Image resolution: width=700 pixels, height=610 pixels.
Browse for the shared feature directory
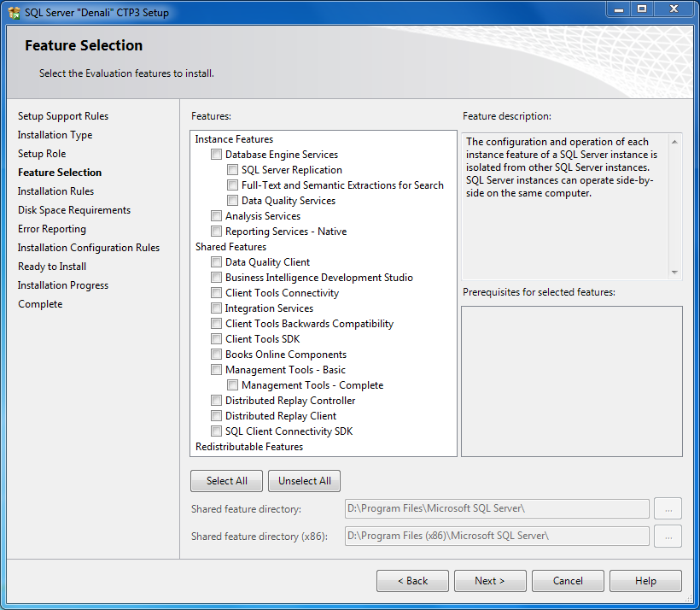[x=668, y=508]
